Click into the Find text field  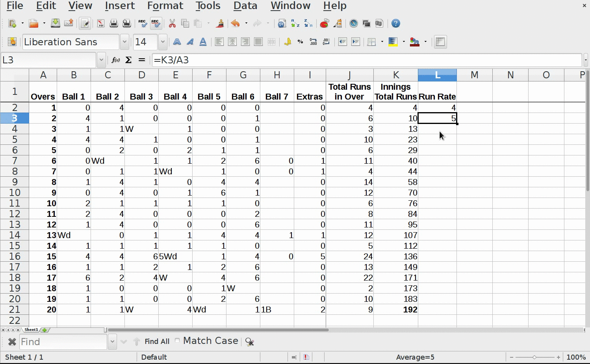point(63,342)
